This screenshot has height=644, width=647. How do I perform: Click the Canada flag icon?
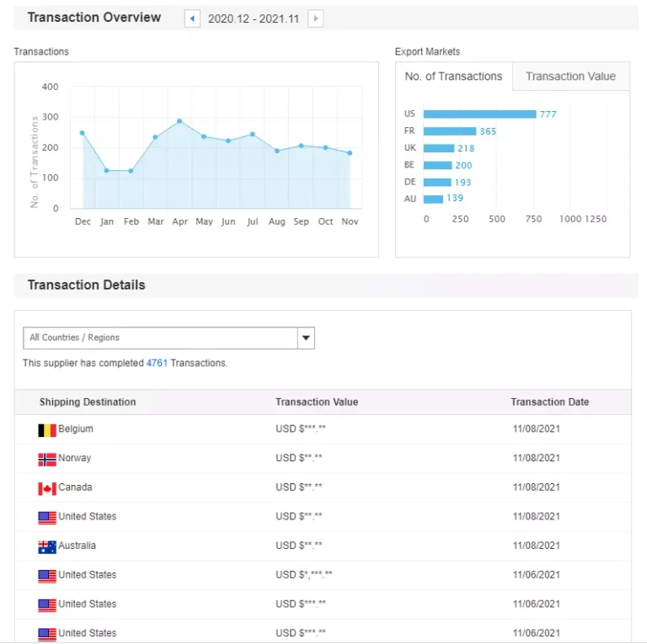47,488
